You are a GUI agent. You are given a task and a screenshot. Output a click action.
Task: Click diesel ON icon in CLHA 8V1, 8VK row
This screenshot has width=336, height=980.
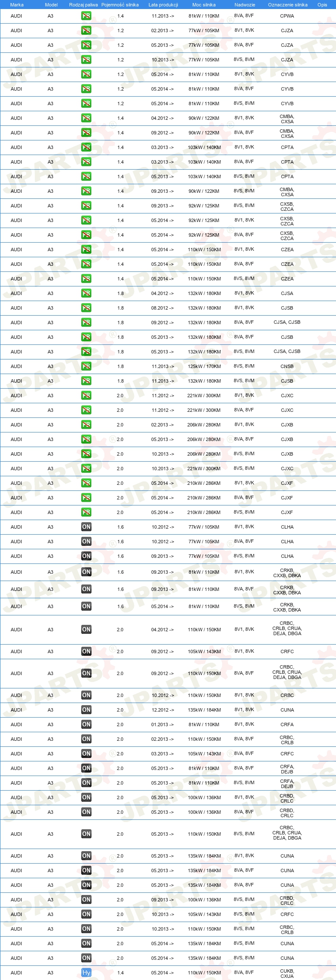pos(86,527)
